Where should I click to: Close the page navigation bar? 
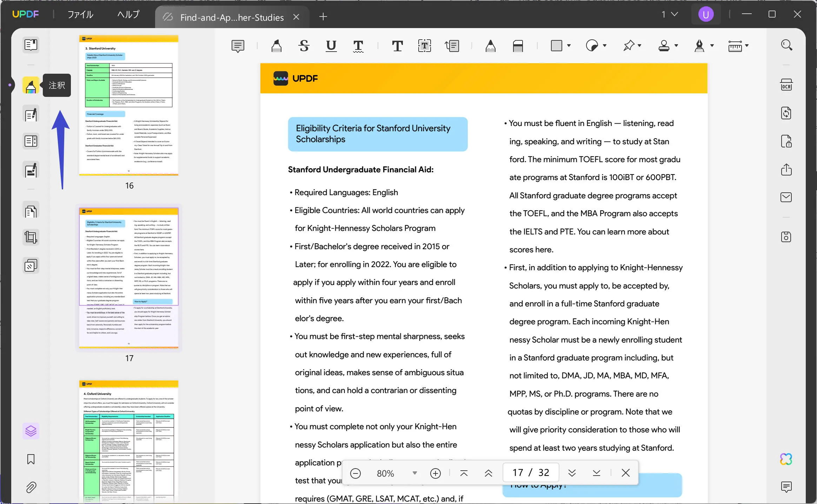[625, 473]
